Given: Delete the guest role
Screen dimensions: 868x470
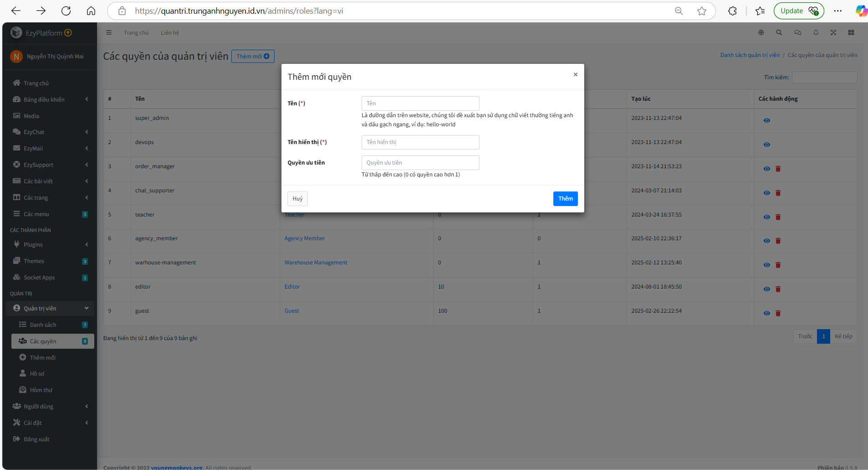Looking at the screenshot, I should click(x=778, y=313).
